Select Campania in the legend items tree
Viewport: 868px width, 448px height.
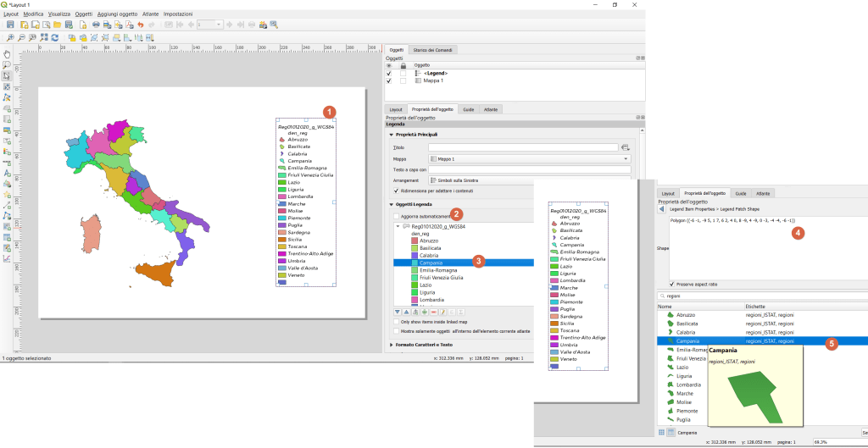(x=430, y=263)
